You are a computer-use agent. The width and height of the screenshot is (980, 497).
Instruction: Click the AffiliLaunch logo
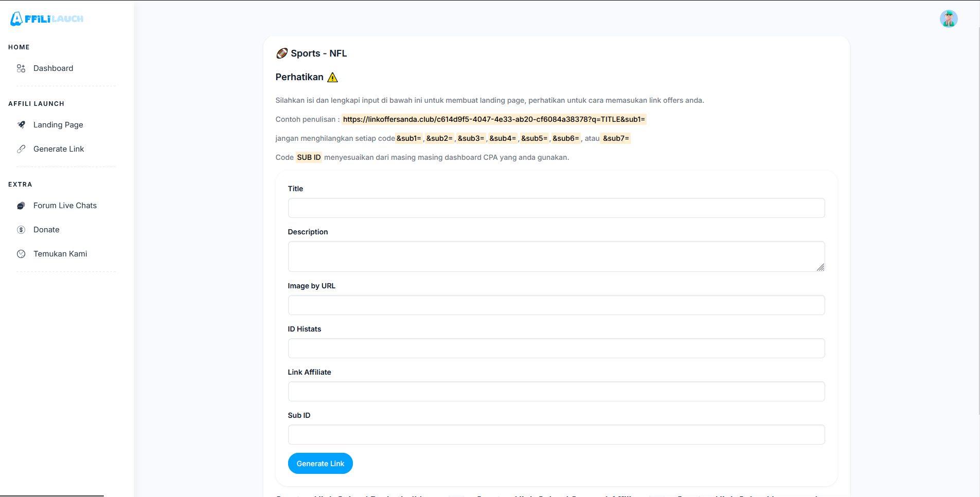tap(47, 19)
